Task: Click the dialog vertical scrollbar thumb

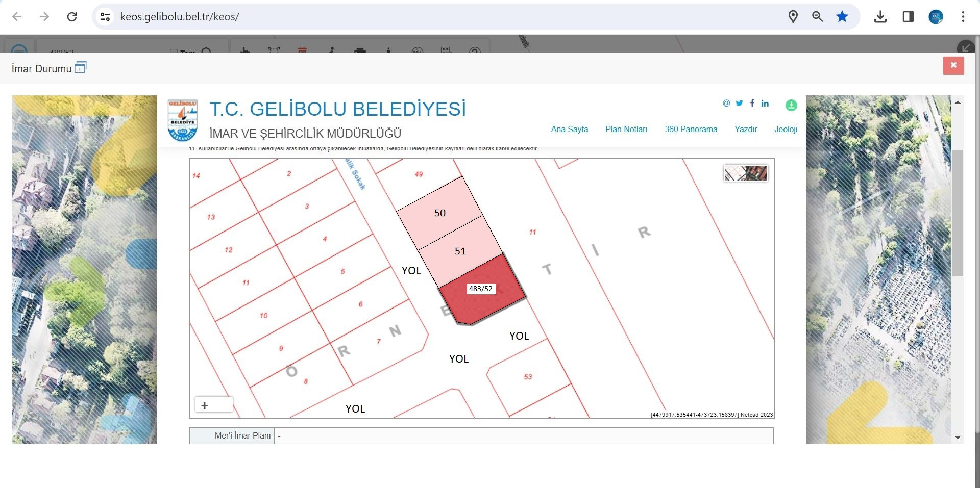Action: tap(958, 213)
